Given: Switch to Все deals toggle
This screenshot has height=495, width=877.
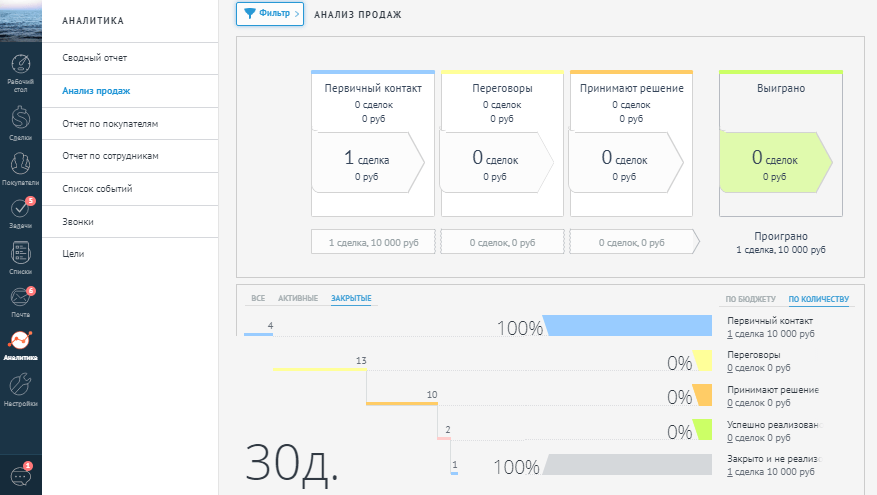Looking at the screenshot, I should 258,299.
